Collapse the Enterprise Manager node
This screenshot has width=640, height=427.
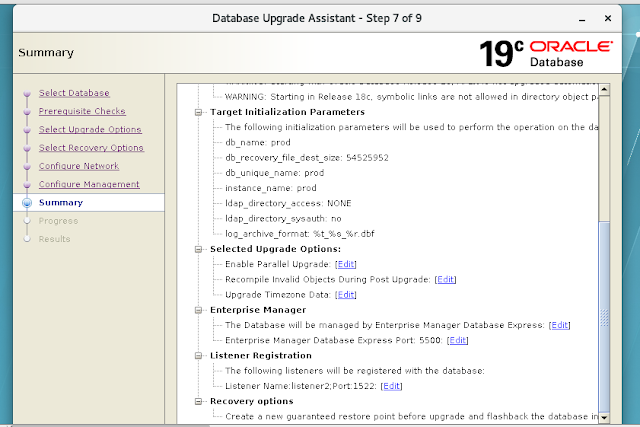pos(198,310)
